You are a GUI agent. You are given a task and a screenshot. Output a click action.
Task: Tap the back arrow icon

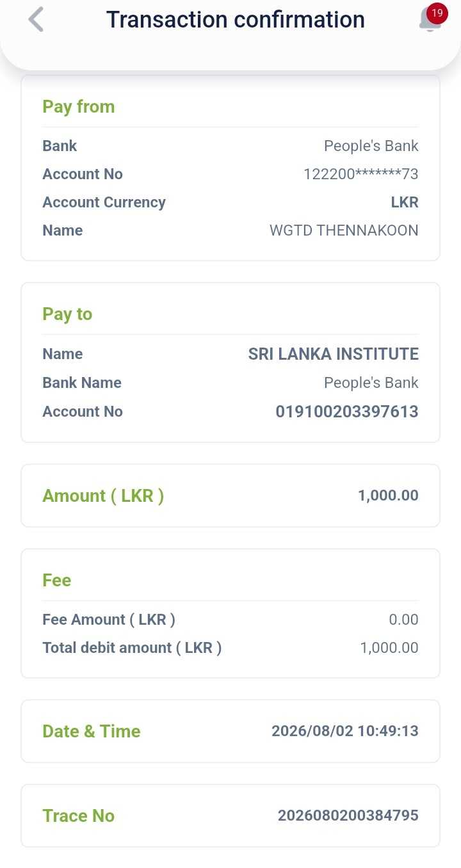(36, 20)
